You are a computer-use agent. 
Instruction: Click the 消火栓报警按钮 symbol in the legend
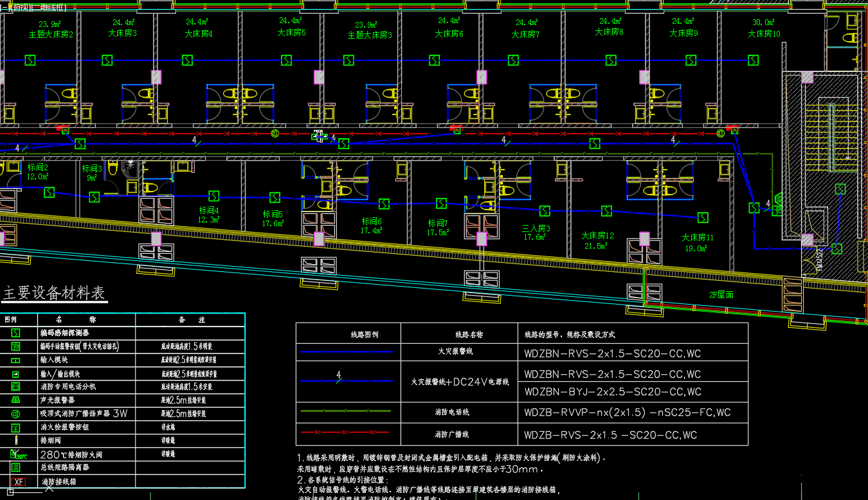15,427
